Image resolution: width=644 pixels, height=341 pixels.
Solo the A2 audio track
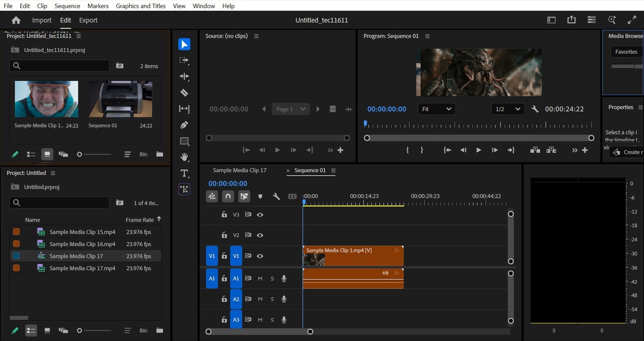point(272,299)
